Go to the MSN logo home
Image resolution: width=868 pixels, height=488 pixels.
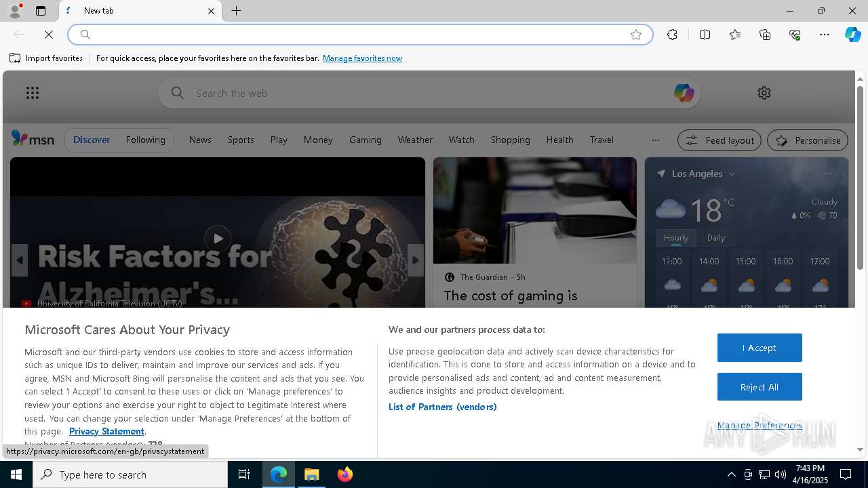click(x=33, y=139)
